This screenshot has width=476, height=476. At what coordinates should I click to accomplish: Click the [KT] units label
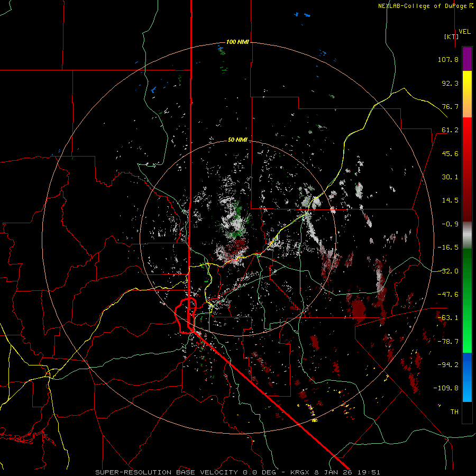452,36
